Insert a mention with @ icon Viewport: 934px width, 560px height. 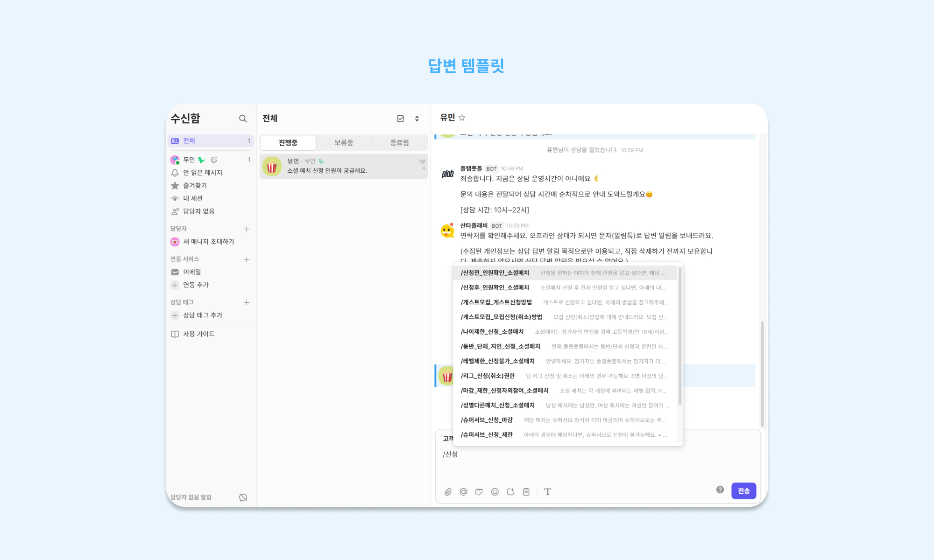coord(463,492)
